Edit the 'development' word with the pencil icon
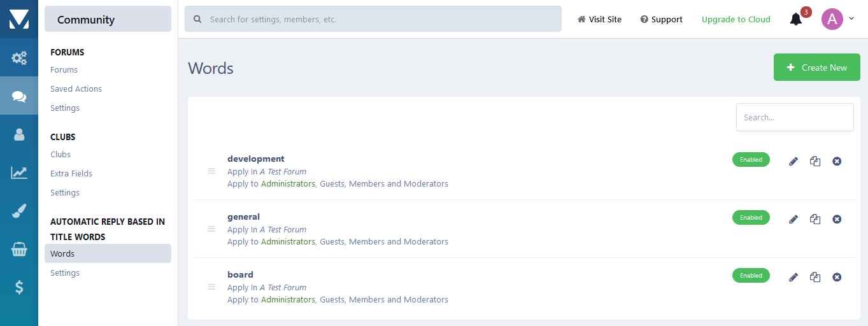The width and height of the screenshot is (868, 326). pyautogui.click(x=793, y=161)
